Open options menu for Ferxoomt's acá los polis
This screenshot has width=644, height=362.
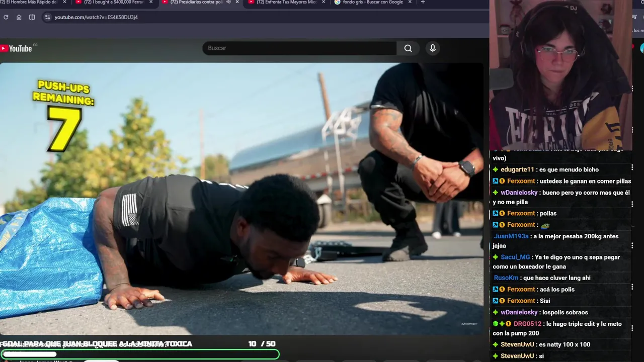point(632,287)
